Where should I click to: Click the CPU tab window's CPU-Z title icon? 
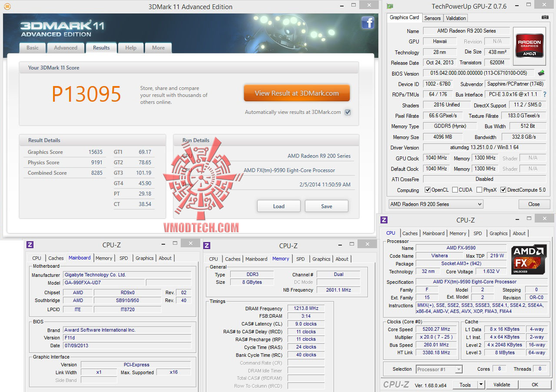(x=384, y=220)
